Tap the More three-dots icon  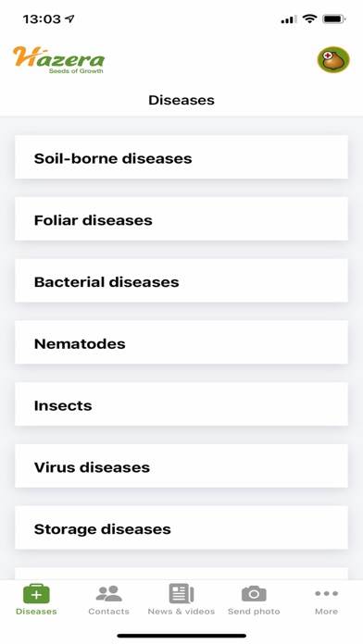pos(326,593)
